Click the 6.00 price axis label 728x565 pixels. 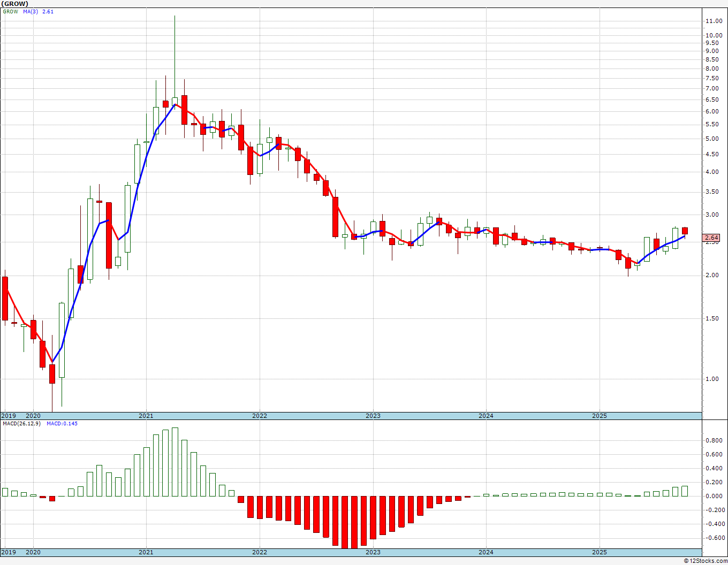[711, 112]
